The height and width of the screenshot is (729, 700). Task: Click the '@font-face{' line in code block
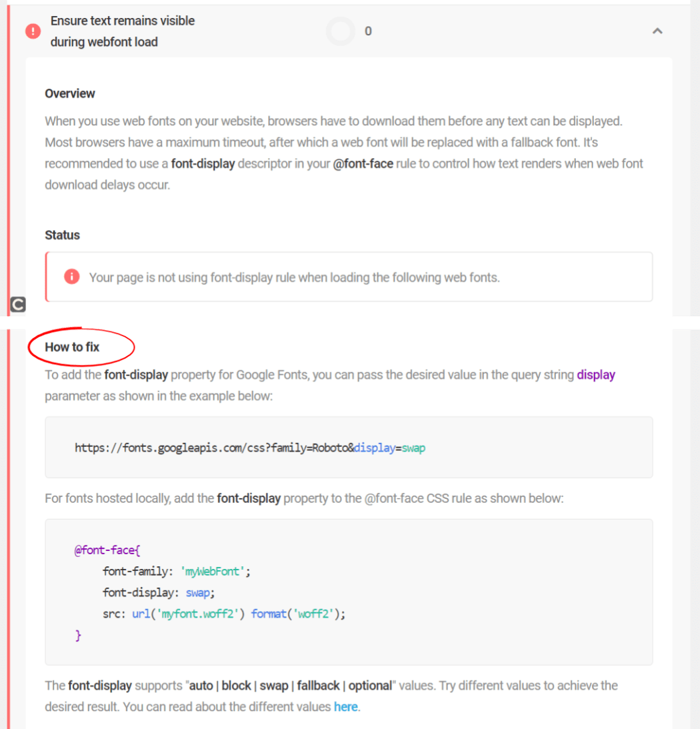(107, 551)
